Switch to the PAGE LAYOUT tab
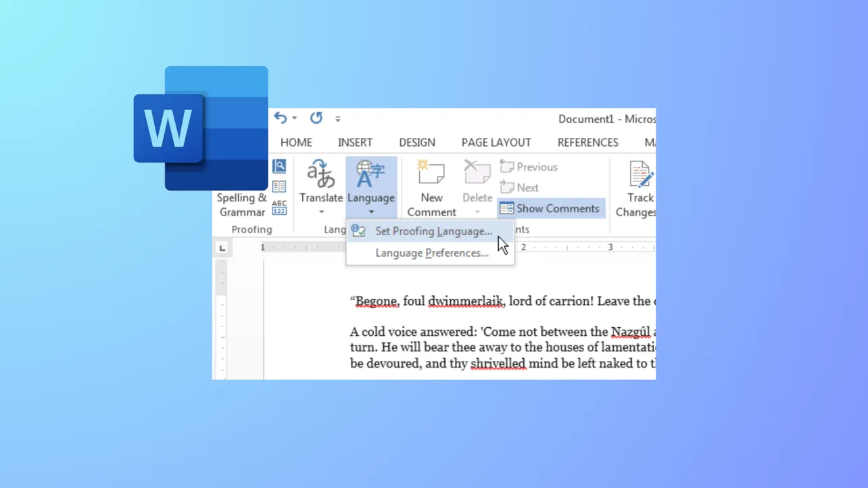The height and width of the screenshot is (488, 868). pos(496,142)
